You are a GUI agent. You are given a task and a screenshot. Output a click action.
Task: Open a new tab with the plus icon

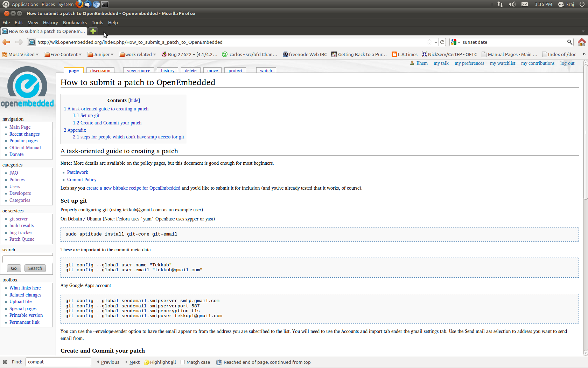tap(93, 31)
